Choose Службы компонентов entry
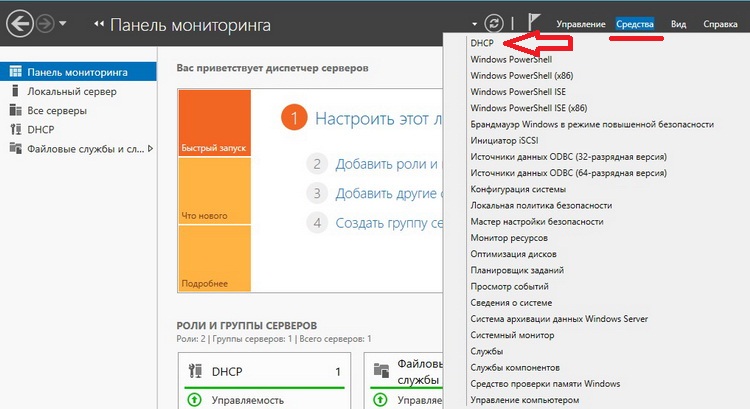 point(515,368)
